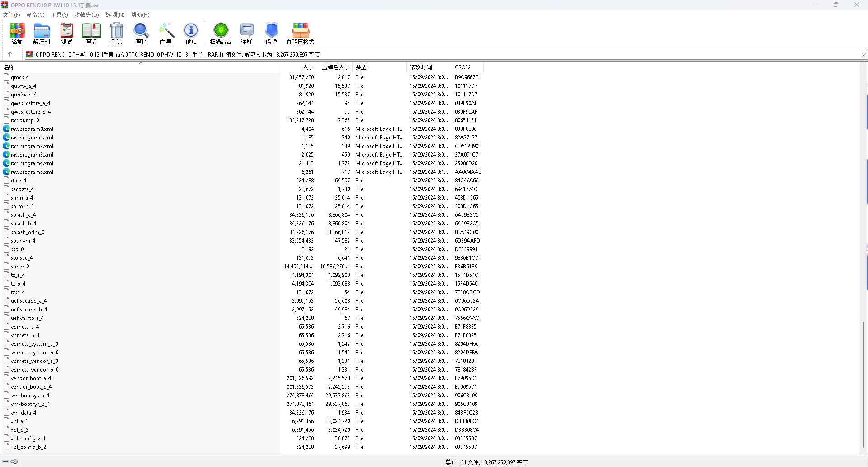Sort by 修改时间 column header
Viewport: 868px width, 467px height.
[429, 67]
